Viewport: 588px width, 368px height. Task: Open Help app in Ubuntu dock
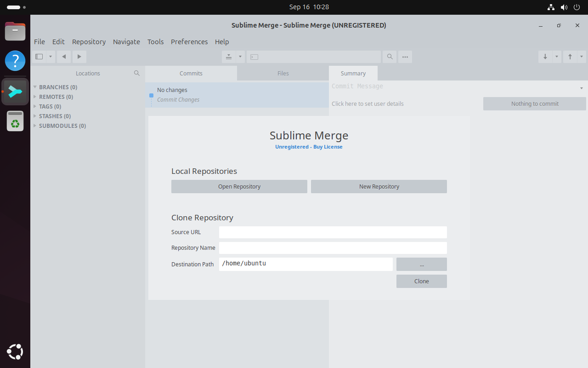[15, 61]
